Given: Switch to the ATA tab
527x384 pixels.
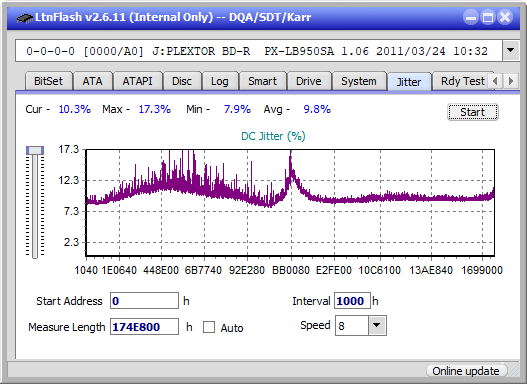Looking at the screenshot, I should pyautogui.click(x=92, y=81).
